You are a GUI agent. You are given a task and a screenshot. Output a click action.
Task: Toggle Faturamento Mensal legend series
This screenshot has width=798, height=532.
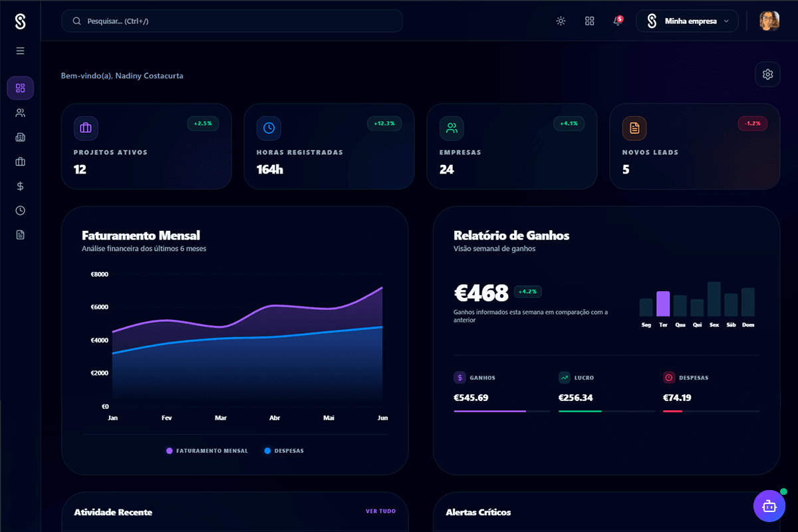pyautogui.click(x=207, y=451)
